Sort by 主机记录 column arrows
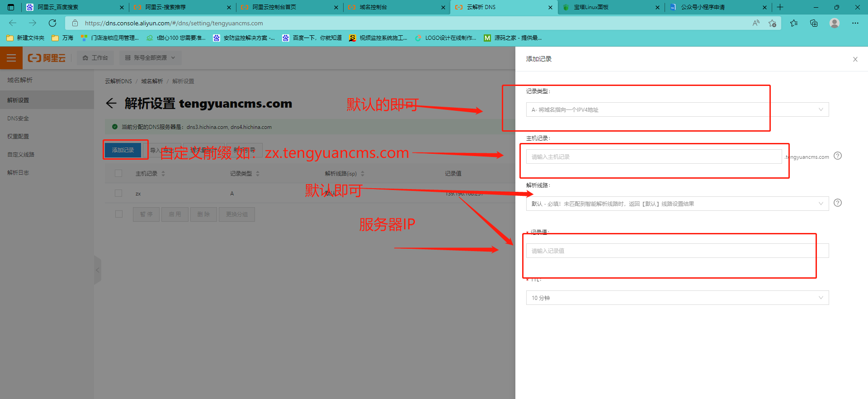 point(163,174)
